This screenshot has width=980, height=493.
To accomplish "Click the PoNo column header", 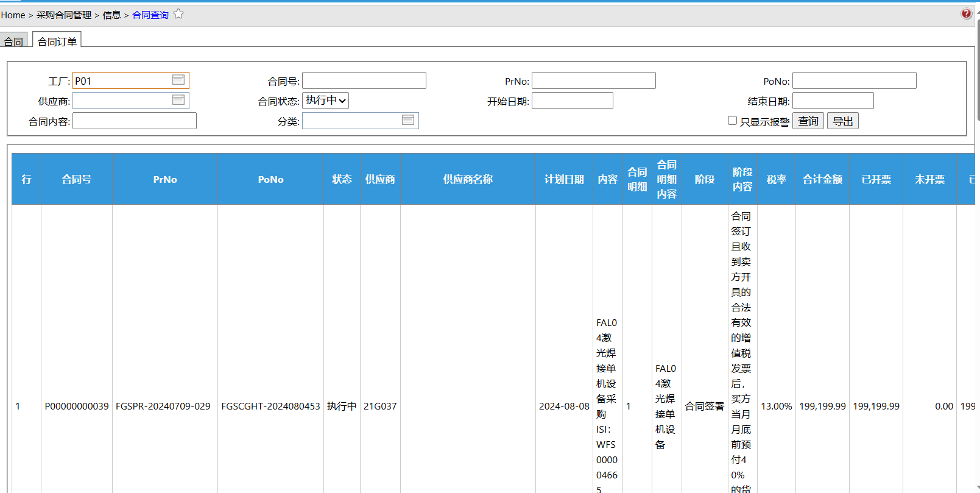I will (x=271, y=179).
